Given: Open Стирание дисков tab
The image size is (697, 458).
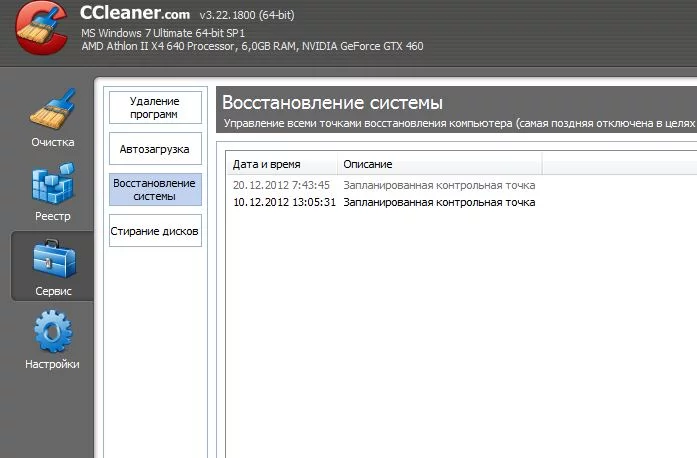Looking at the screenshot, I should coord(155,231).
